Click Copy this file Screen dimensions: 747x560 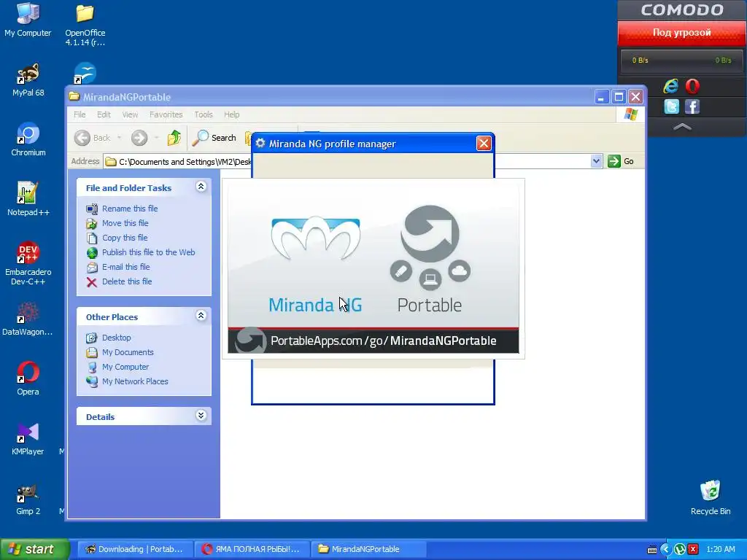[117, 238]
